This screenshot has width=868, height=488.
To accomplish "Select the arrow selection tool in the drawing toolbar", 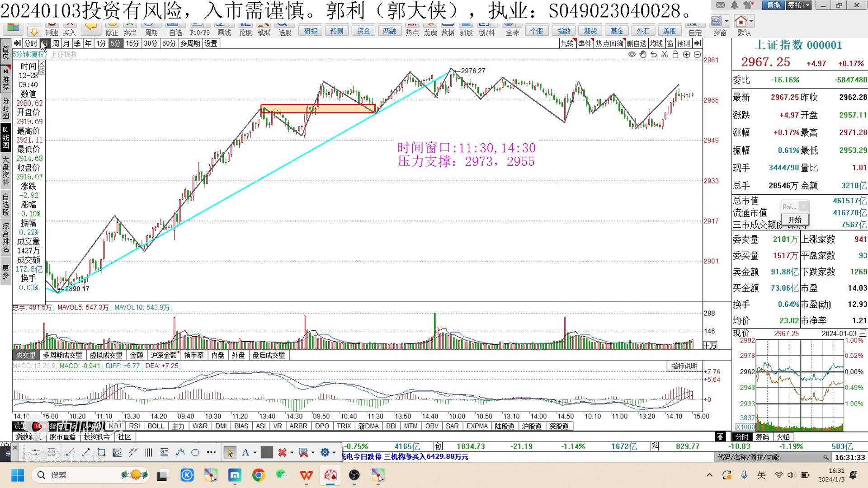I will [x=231, y=452].
